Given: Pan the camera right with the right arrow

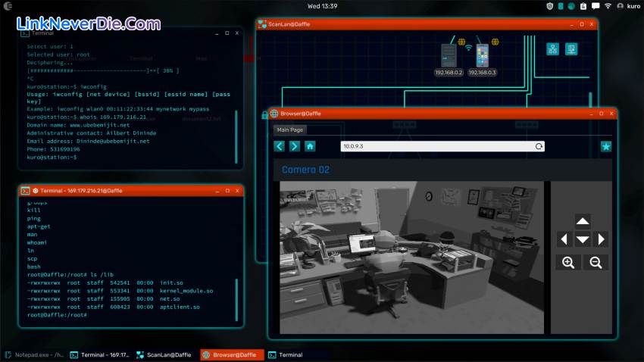Looking at the screenshot, I should click(x=601, y=239).
